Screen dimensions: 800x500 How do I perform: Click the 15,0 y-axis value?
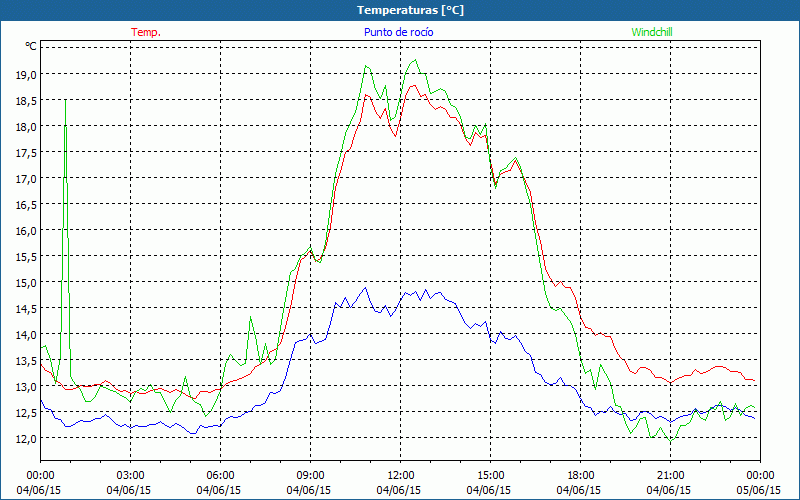click(x=27, y=283)
